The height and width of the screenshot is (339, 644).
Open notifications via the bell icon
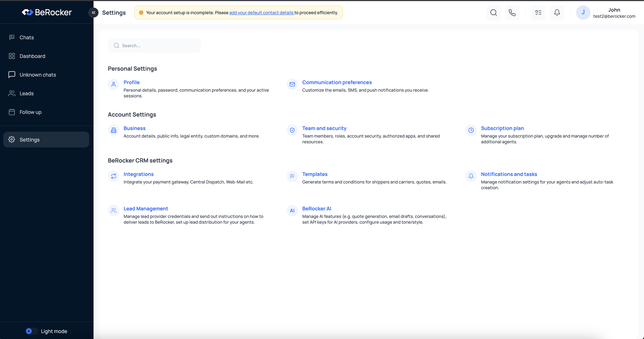[557, 13]
